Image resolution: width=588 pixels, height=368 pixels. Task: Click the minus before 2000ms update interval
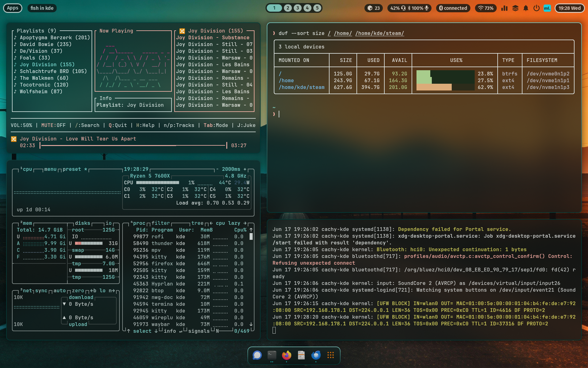click(217, 169)
